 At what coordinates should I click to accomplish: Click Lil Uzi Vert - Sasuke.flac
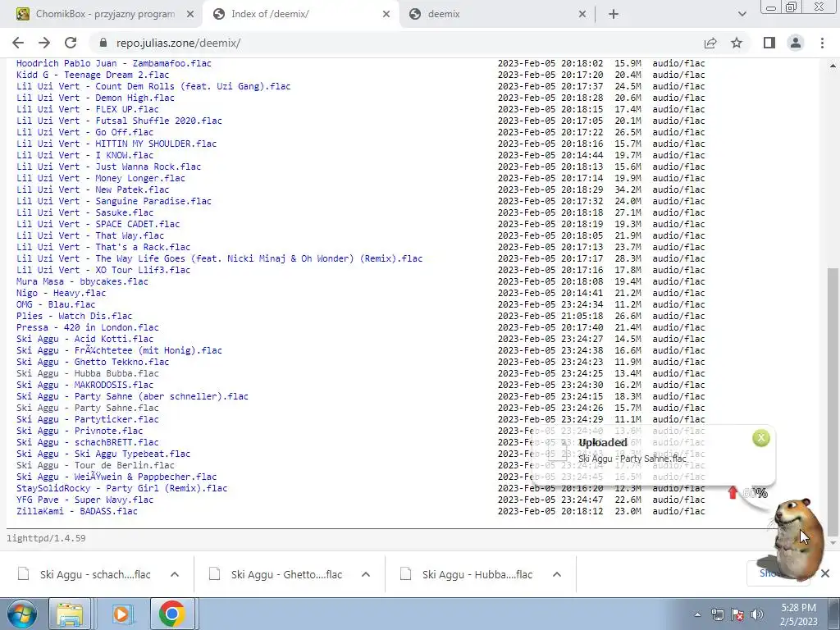click(84, 212)
